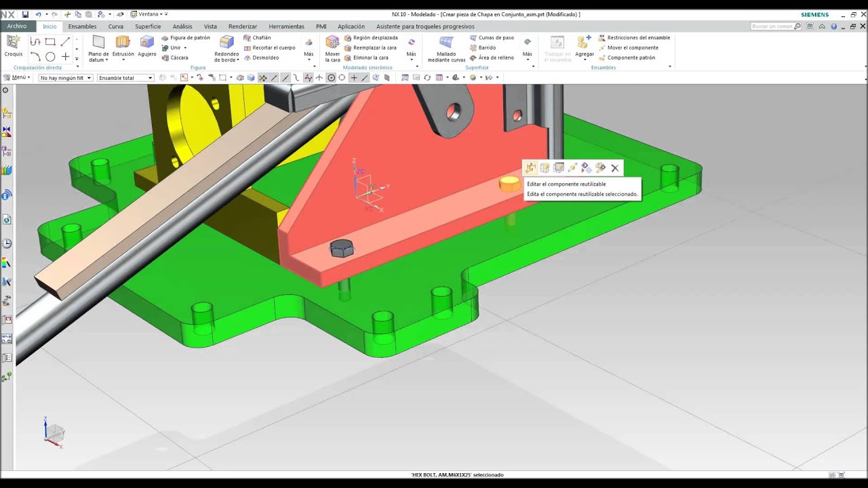Viewport: 868px width, 488px height.
Task: Click the Área de relleno button
Action: (492, 58)
